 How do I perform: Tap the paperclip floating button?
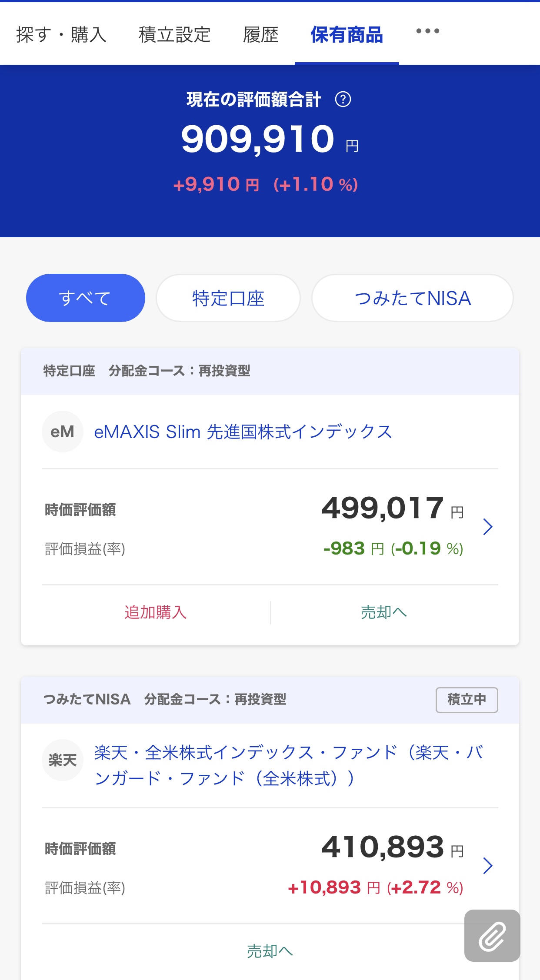point(492,935)
